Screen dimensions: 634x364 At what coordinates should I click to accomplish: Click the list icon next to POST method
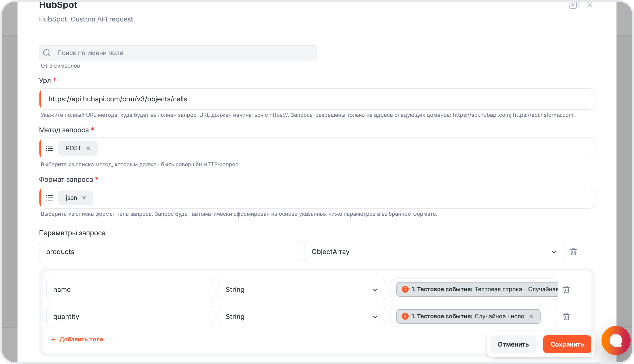coord(50,148)
